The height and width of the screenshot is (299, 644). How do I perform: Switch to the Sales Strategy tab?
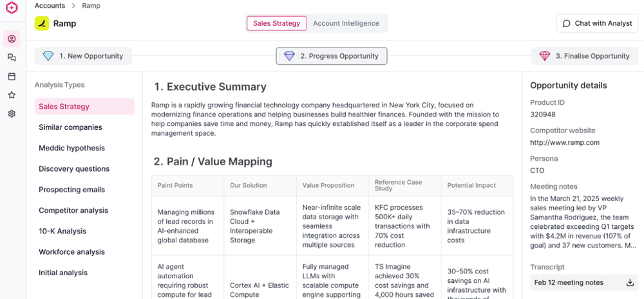(276, 23)
